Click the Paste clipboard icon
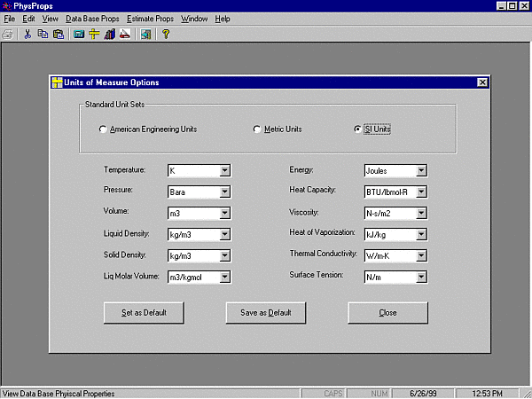 tap(58, 35)
